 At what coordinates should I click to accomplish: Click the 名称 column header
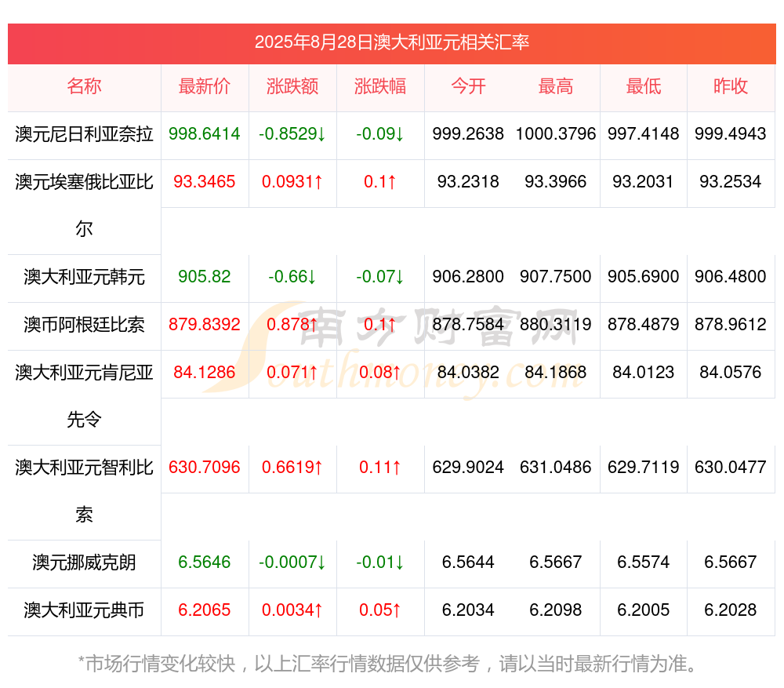(84, 86)
